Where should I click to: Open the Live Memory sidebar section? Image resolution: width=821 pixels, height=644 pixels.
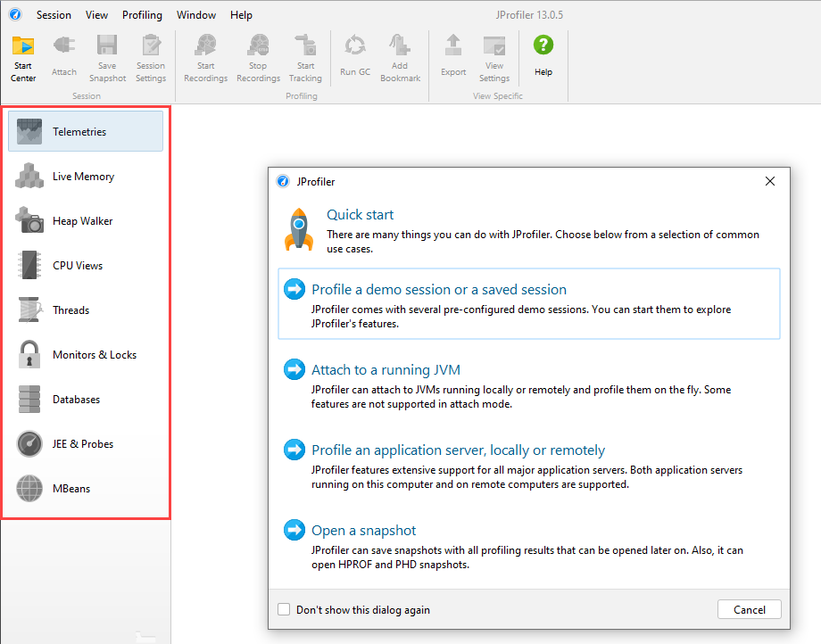[86, 177]
